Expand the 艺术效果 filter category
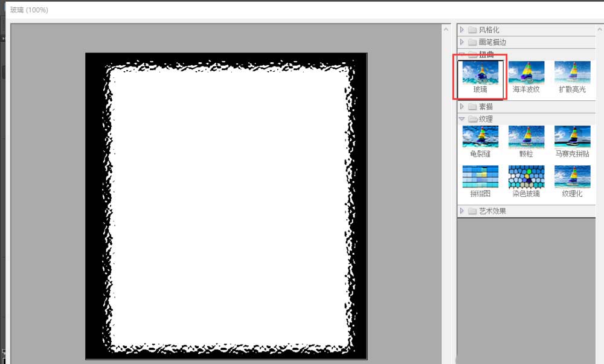Viewport: 604px width, 364px height. click(x=462, y=211)
